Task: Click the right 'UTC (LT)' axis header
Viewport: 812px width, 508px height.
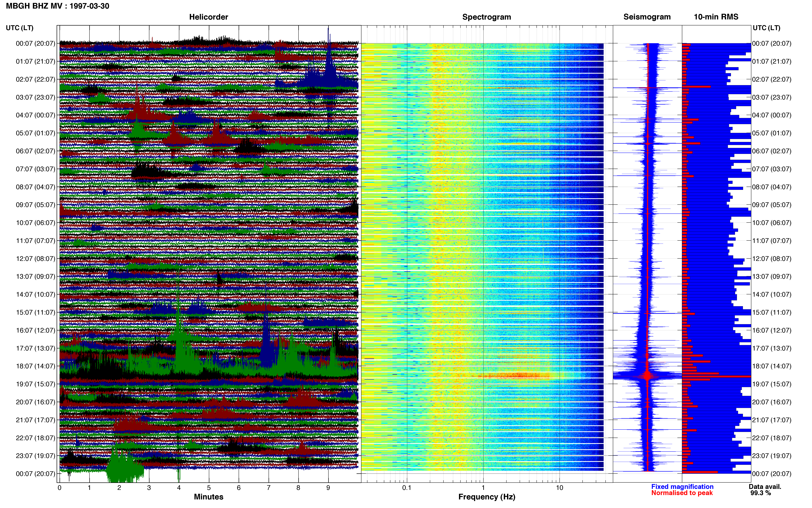Action: click(x=766, y=28)
